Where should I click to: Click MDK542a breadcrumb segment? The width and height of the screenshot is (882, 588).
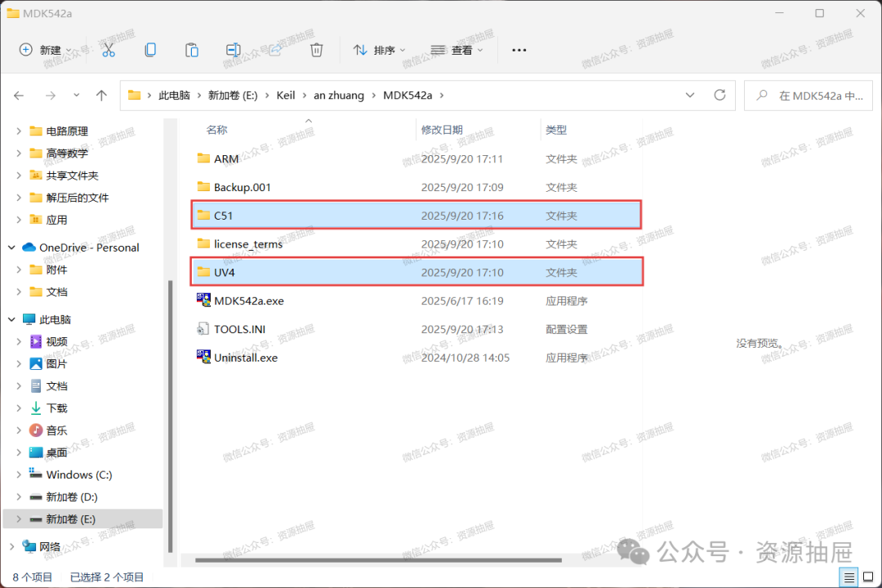click(408, 96)
